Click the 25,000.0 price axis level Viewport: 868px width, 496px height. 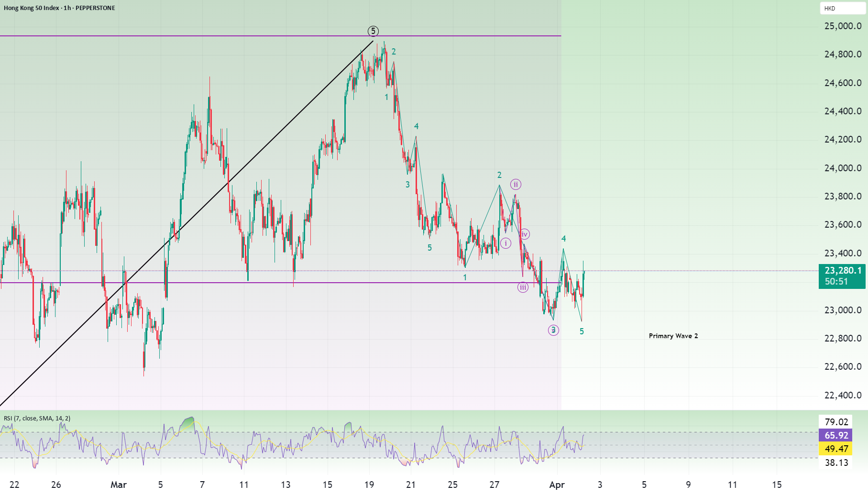pyautogui.click(x=843, y=26)
